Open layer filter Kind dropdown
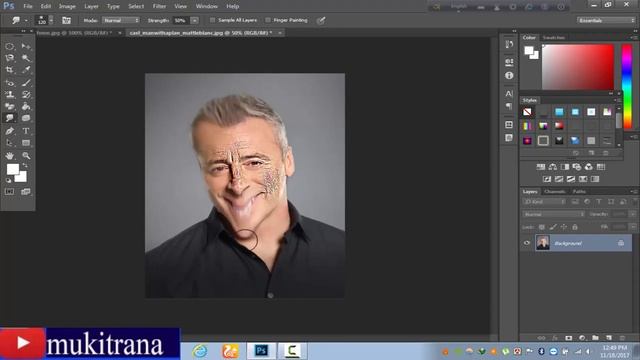Screen dimensions: 640x360 click(544, 202)
